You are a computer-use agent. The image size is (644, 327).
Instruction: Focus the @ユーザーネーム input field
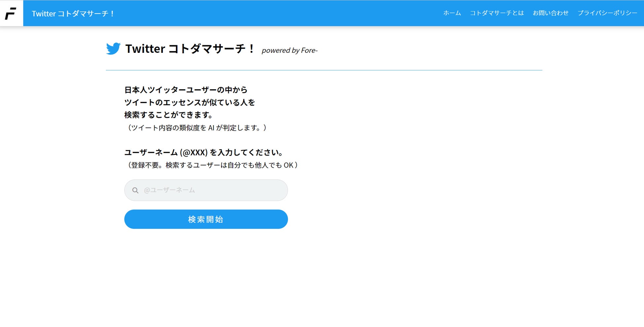click(x=206, y=190)
